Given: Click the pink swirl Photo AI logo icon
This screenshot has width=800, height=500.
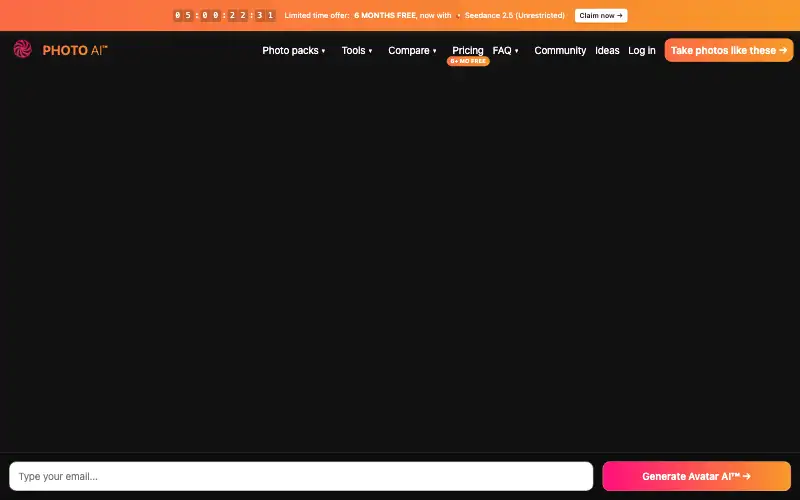Looking at the screenshot, I should coord(22,49).
